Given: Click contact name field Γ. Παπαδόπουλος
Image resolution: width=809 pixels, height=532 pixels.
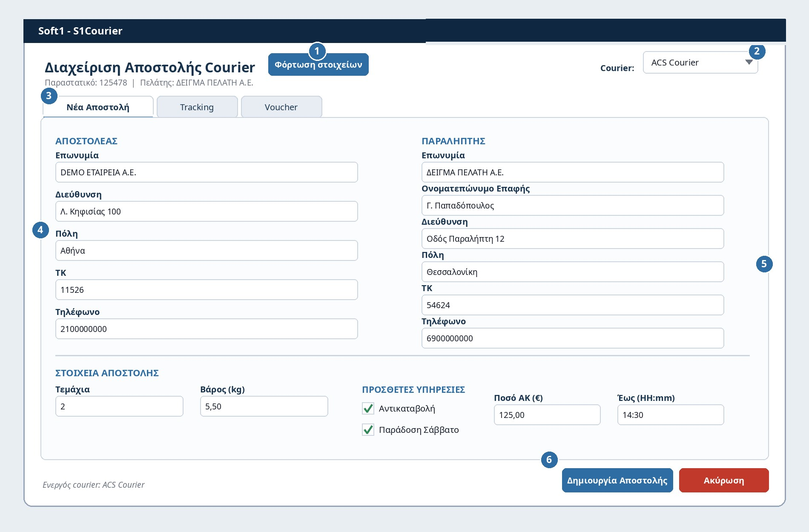Looking at the screenshot, I should pyautogui.click(x=573, y=206).
